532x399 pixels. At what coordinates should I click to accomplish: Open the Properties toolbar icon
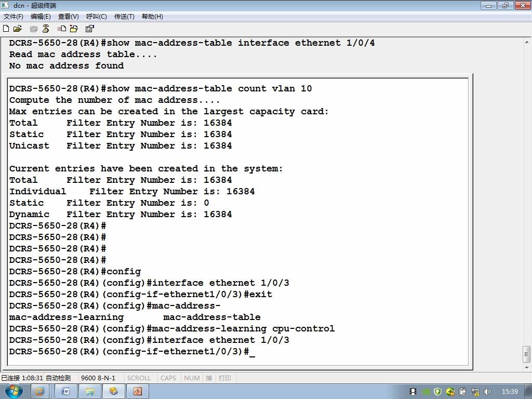(89, 29)
